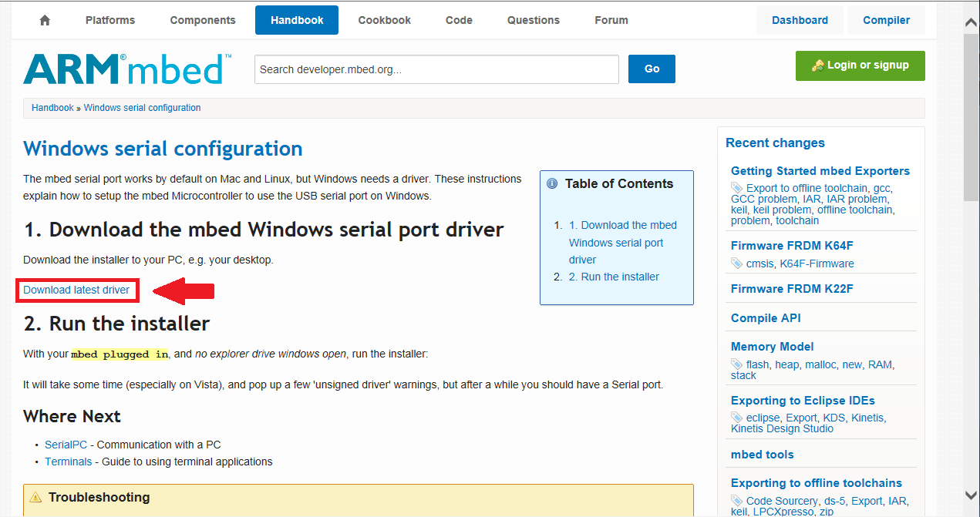Open the Dashboard

pos(800,21)
